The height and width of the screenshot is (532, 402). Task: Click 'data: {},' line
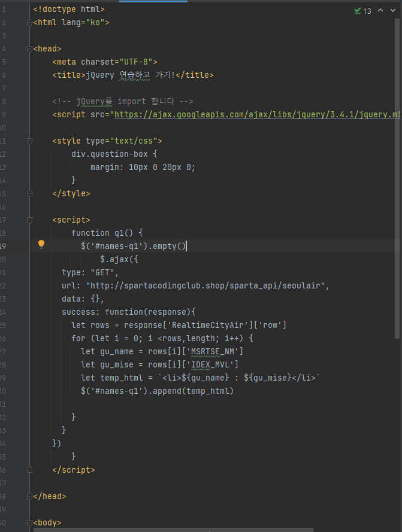point(83,299)
